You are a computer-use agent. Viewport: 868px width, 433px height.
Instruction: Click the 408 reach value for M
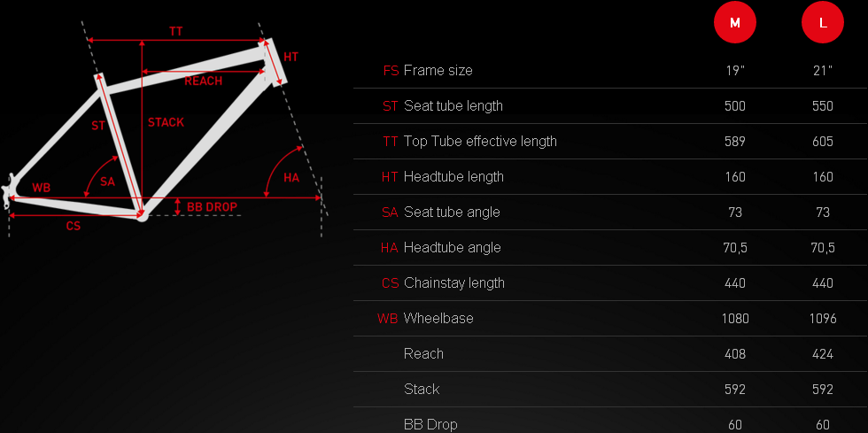[x=735, y=353]
